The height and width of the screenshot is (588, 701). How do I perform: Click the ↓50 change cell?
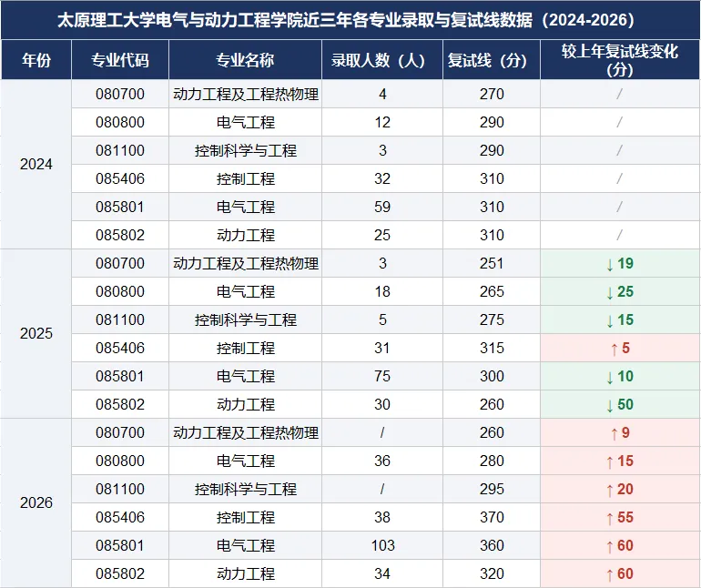pyautogui.click(x=620, y=404)
